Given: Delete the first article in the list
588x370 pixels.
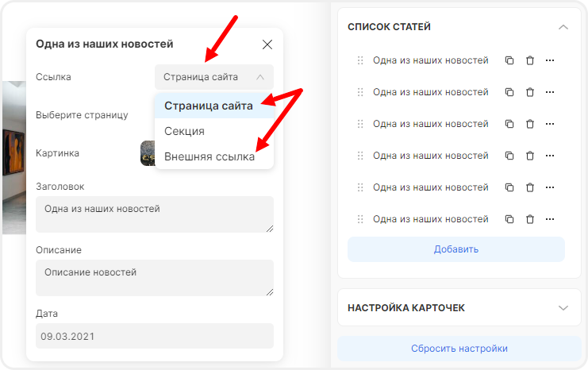Looking at the screenshot, I should click(530, 60).
